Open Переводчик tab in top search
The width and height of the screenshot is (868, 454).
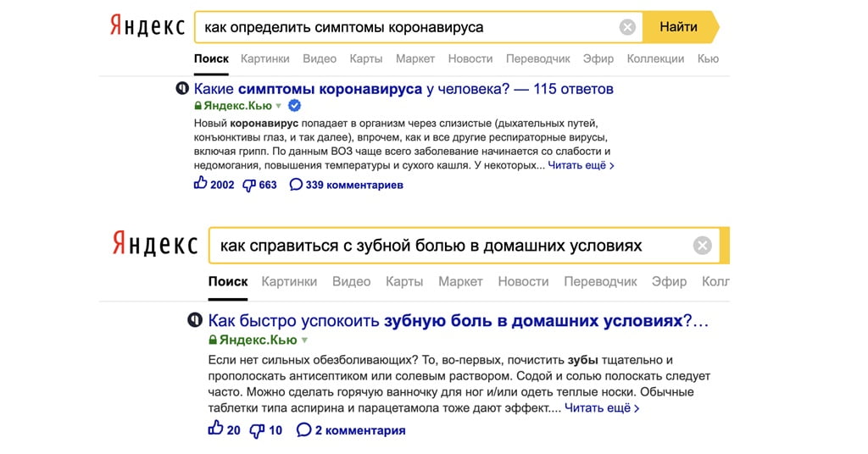click(538, 58)
